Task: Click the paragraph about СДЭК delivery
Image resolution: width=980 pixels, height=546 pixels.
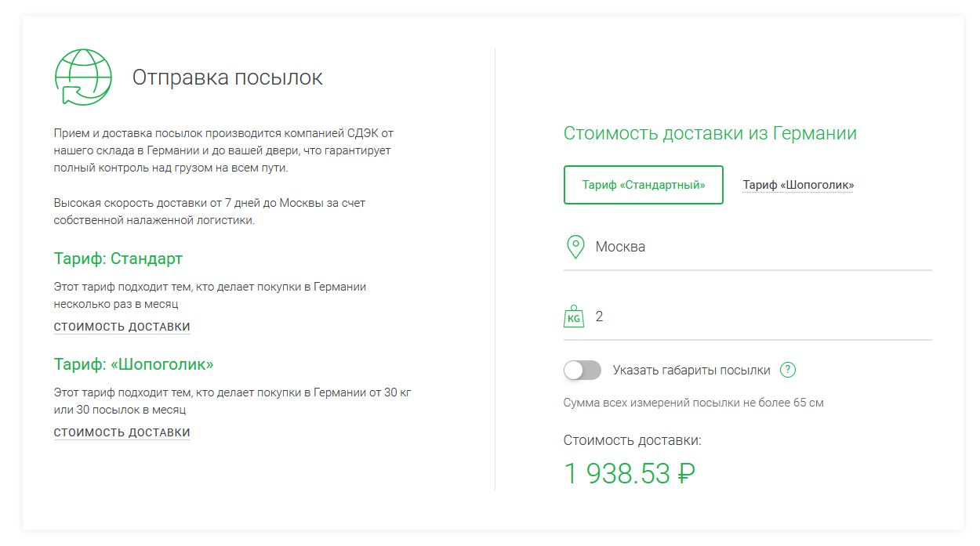Action: click(223, 150)
